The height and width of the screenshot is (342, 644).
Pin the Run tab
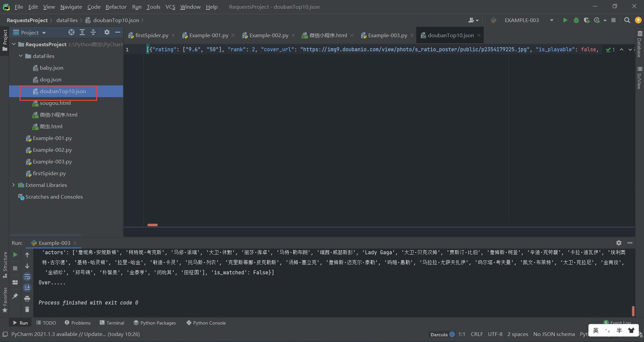15,296
